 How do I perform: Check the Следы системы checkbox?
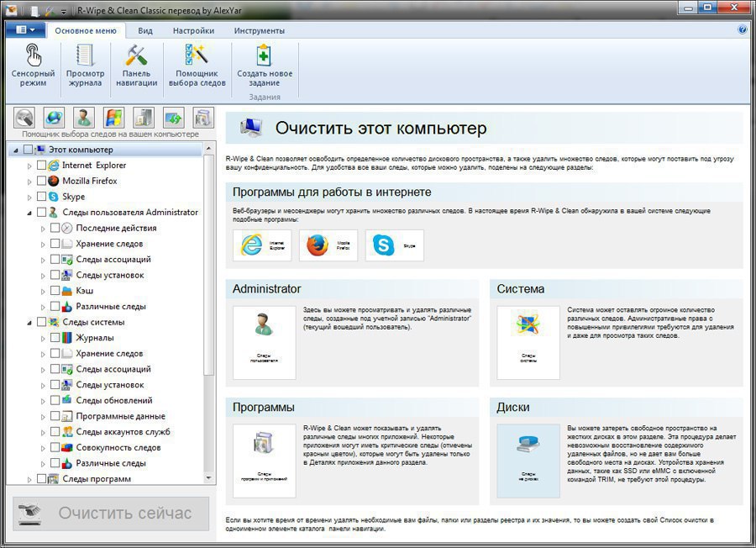pos(41,322)
